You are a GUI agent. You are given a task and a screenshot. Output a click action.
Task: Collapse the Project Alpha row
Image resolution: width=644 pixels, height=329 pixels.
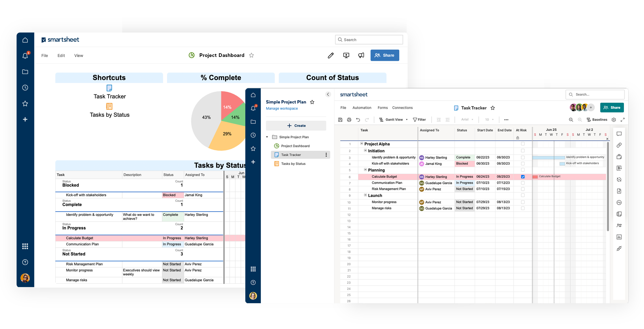tap(362, 144)
